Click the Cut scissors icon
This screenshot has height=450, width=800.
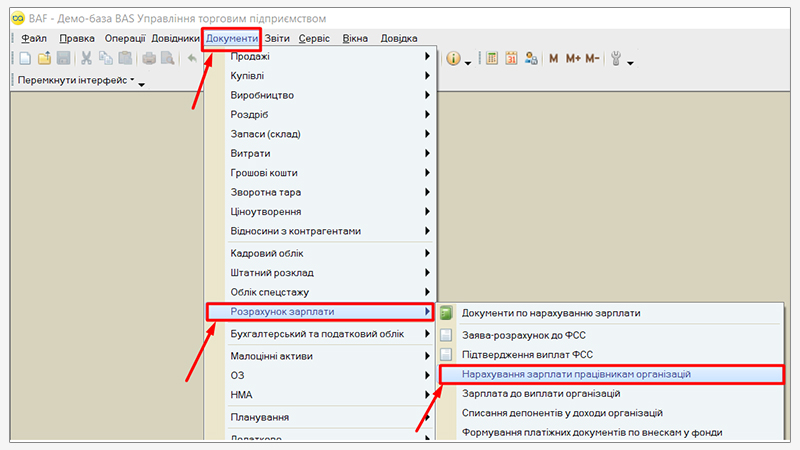click(x=88, y=59)
